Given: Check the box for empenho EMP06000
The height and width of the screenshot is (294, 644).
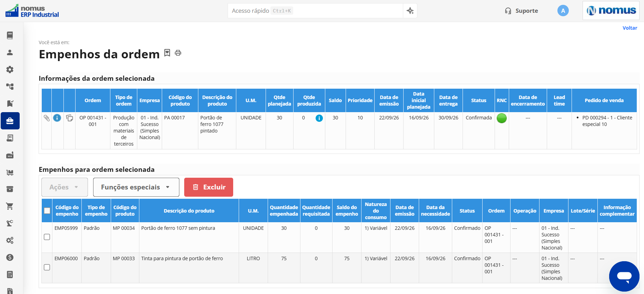Looking at the screenshot, I should point(47,267).
